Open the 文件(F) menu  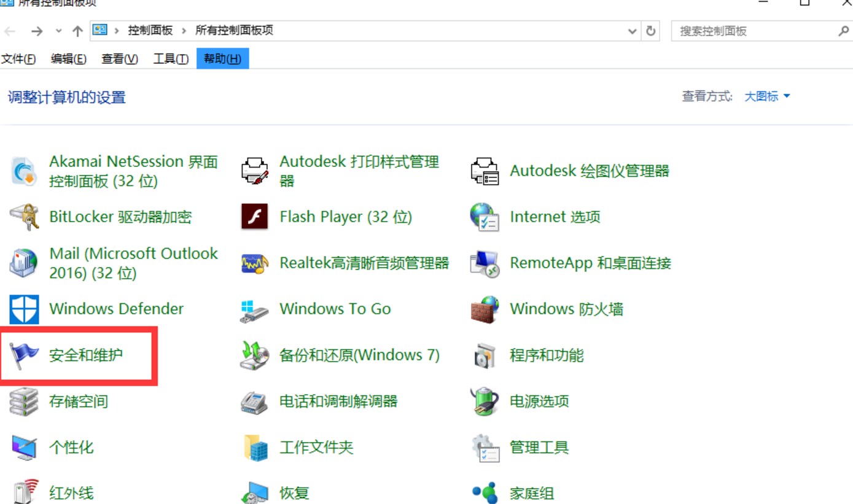pos(18,59)
